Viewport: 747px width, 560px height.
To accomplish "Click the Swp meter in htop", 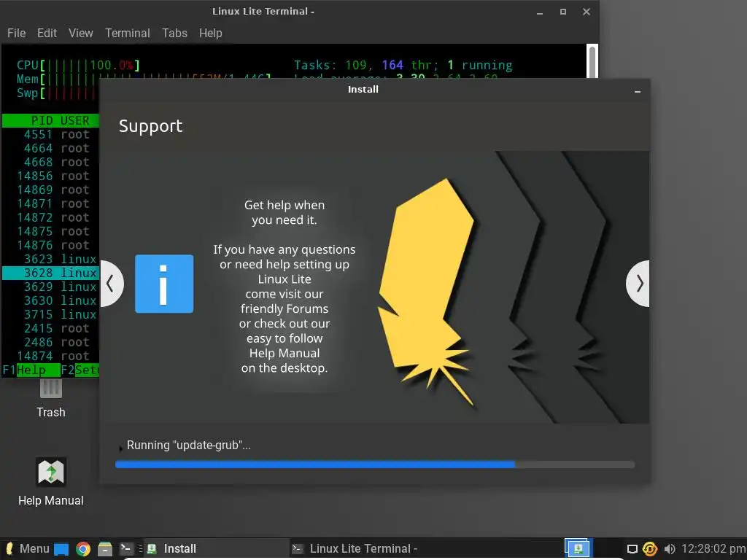I will point(57,93).
